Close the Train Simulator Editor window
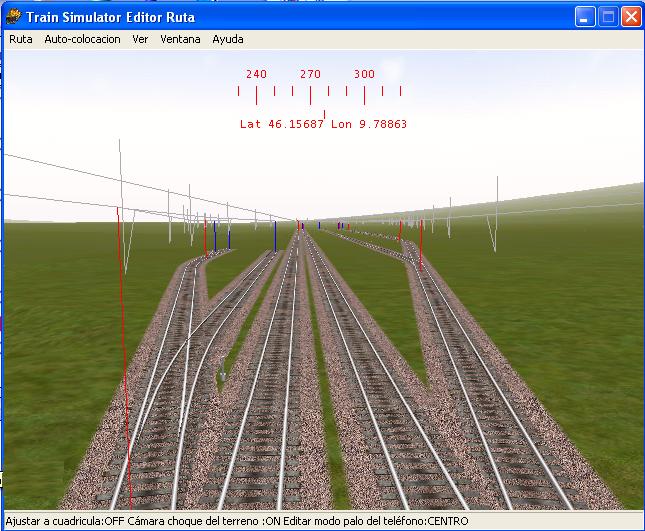Image resolution: width=645 pixels, height=531 pixels. coord(631,17)
